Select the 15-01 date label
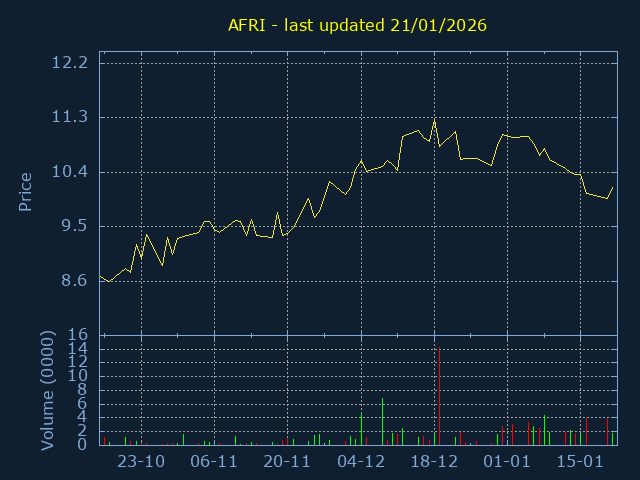 [580, 462]
